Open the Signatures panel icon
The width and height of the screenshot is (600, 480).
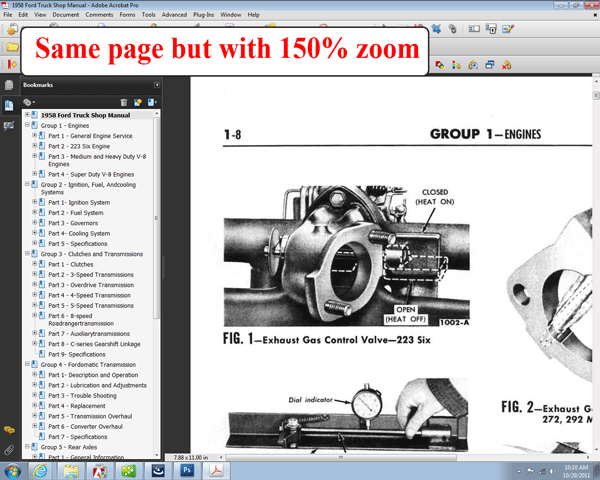pyautogui.click(x=9, y=125)
